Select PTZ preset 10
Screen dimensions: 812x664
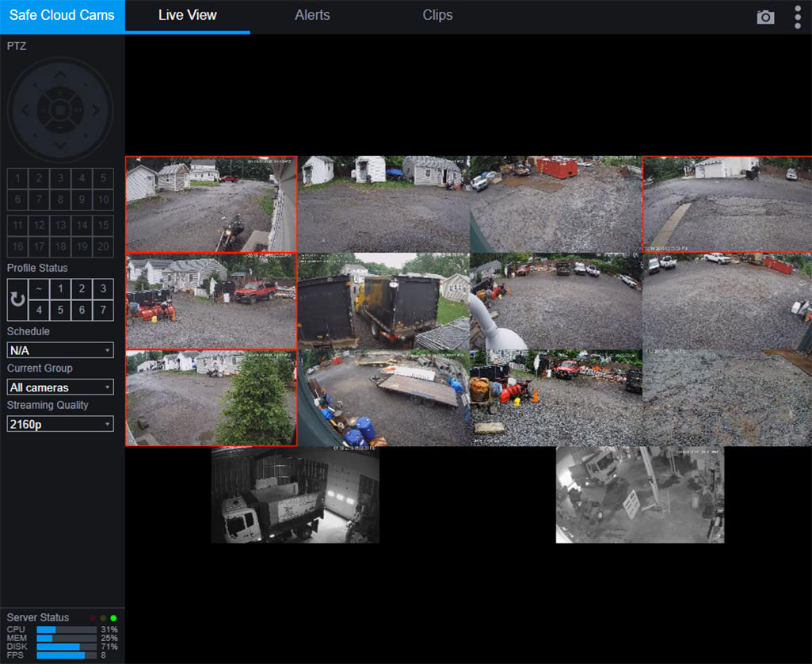(x=103, y=200)
